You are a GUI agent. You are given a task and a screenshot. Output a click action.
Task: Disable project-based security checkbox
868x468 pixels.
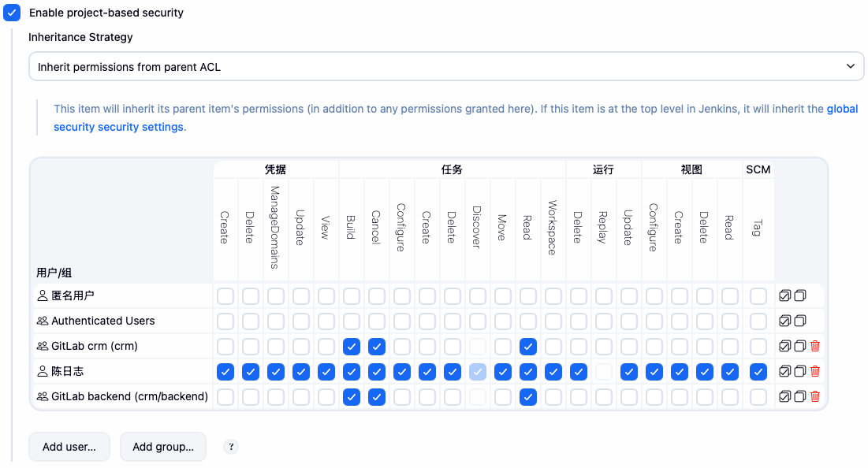[12, 13]
